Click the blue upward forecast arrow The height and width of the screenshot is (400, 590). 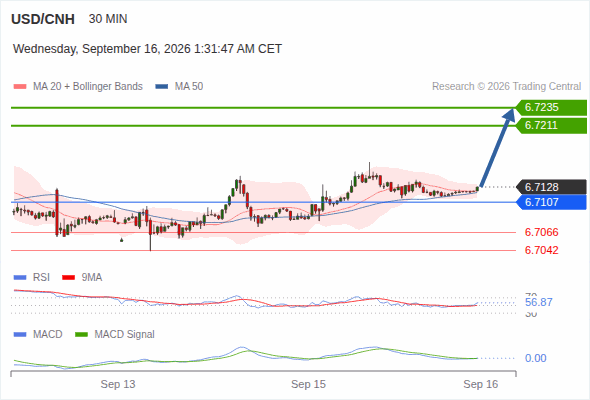[497, 147]
